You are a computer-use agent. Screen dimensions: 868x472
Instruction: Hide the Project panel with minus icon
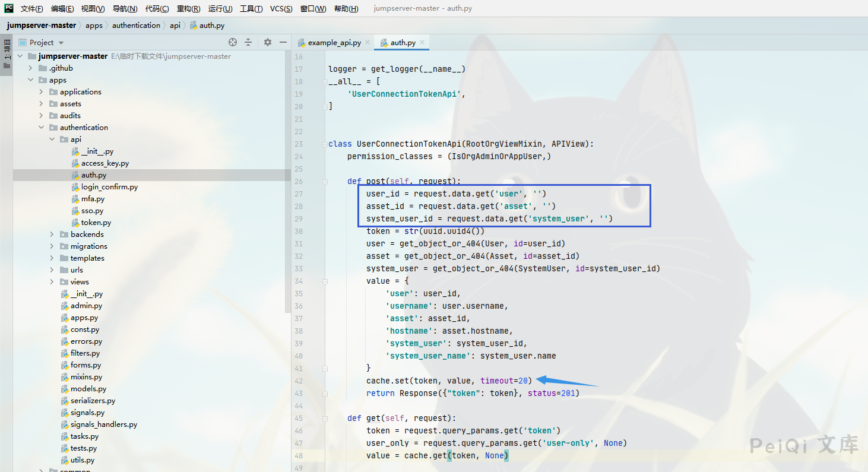pos(283,42)
